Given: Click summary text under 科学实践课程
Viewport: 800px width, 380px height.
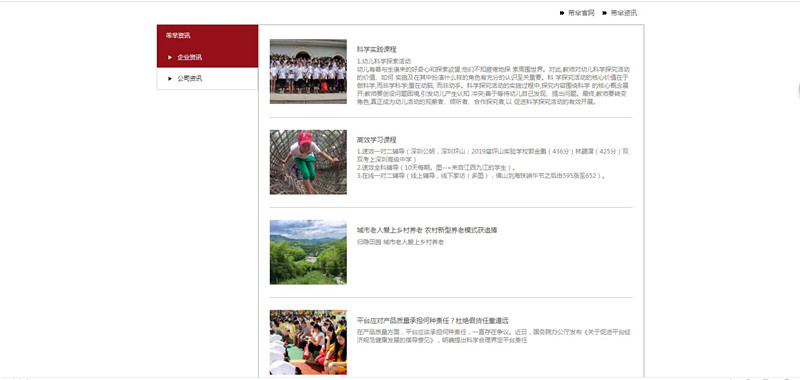Looking at the screenshot, I should [493, 81].
